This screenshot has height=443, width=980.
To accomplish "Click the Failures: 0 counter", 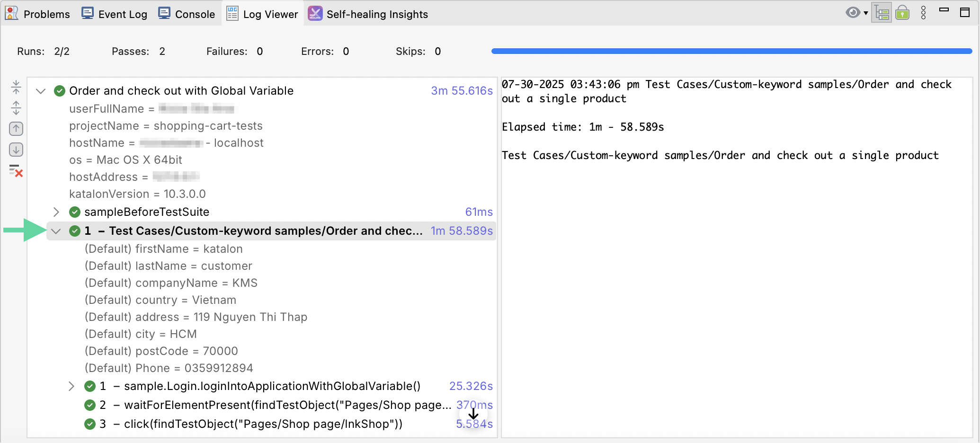I will pos(234,52).
